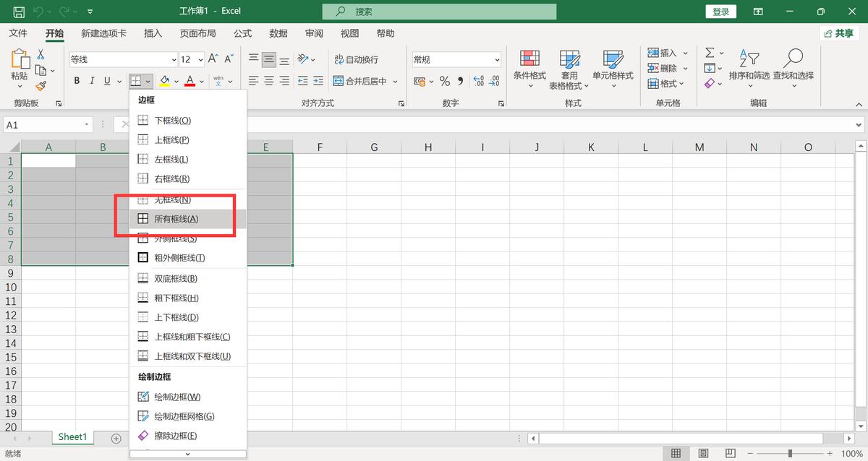
Task: Click the AutoSum sigma icon
Action: point(710,53)
